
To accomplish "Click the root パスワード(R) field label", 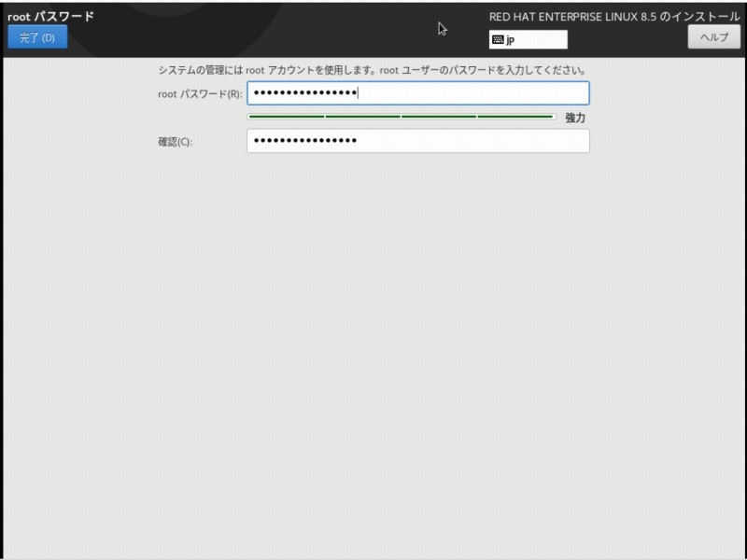I will click(200, 94).
